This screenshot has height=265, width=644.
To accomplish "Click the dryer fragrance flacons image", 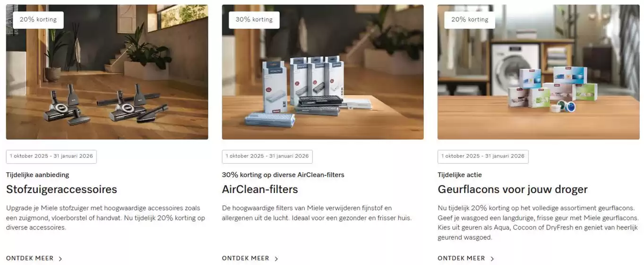I will coord(539,72).
